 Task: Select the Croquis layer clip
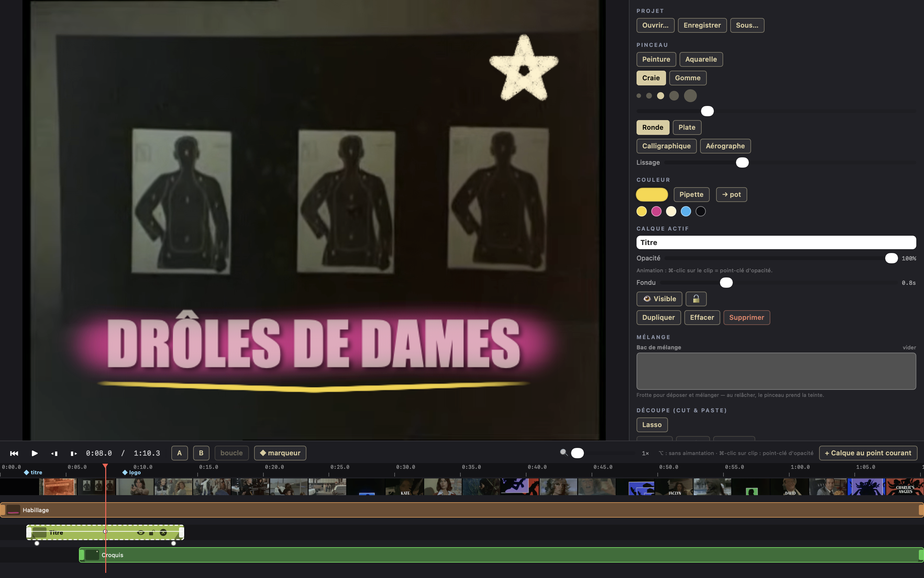[501, 555]
